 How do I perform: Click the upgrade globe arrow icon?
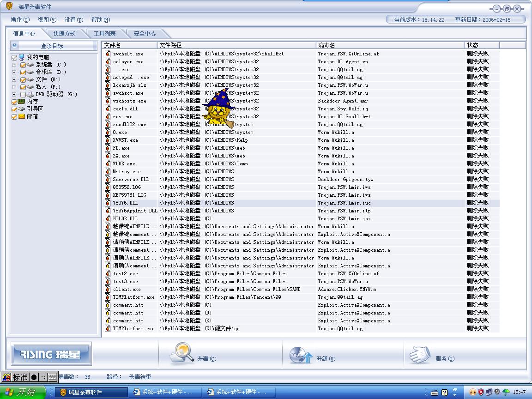301,355
